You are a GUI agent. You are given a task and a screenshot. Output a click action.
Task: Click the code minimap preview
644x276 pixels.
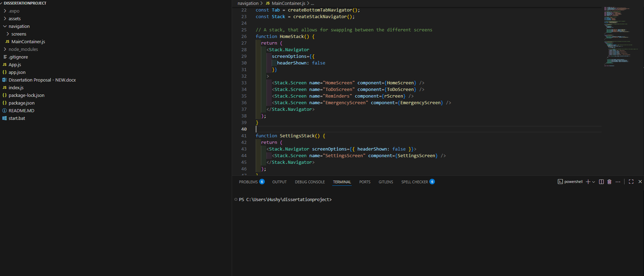point(621,36)
